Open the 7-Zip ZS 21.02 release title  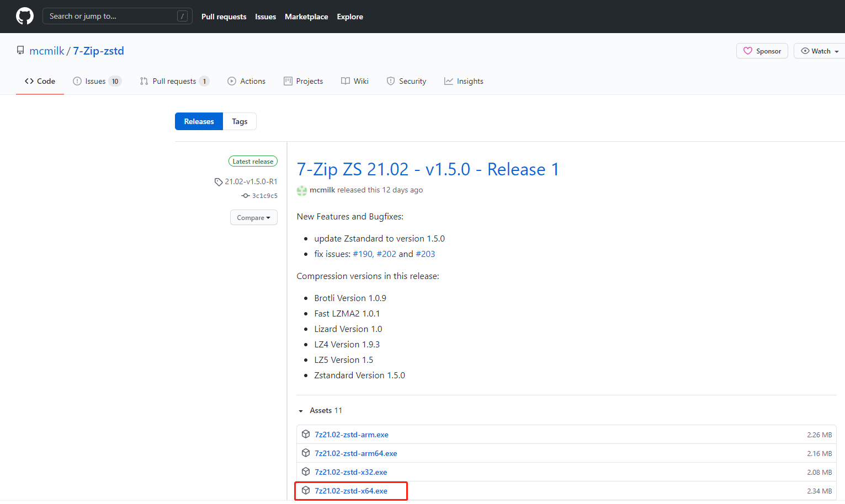[x=428, y=169]
